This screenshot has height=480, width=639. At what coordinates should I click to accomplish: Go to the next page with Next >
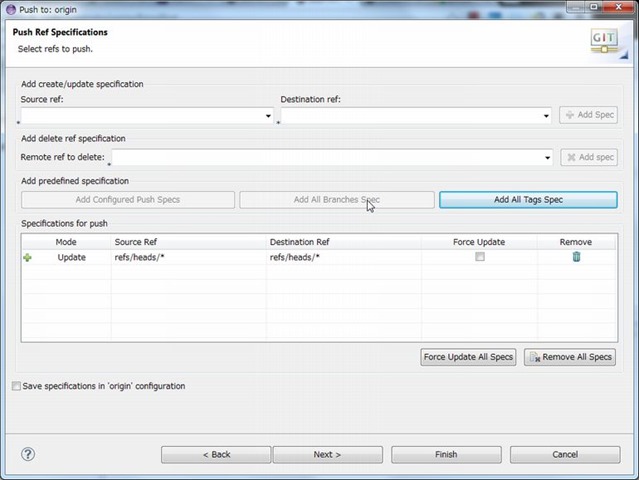(327, 454)
